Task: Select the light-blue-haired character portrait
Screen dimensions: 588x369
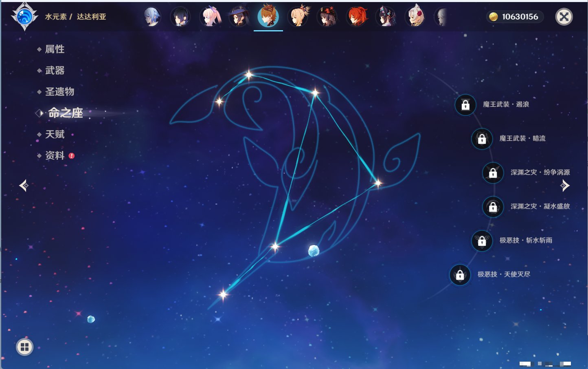Action: tap(151, 17)
